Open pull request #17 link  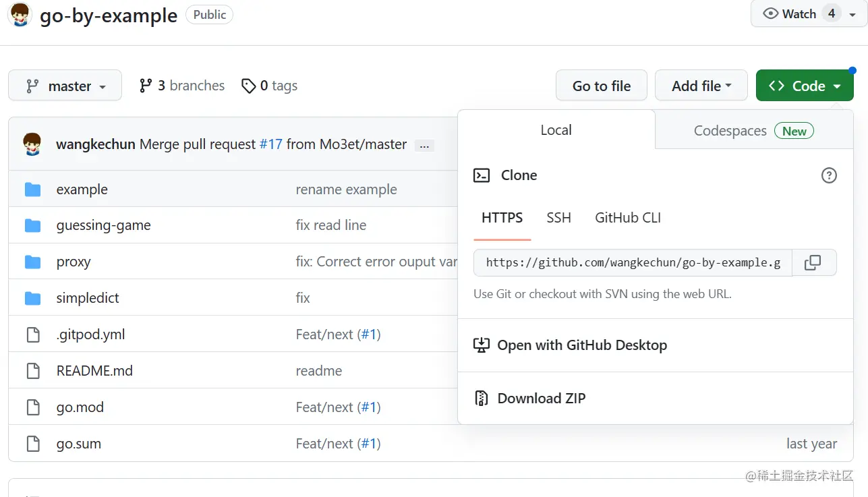tap(271, 144)
